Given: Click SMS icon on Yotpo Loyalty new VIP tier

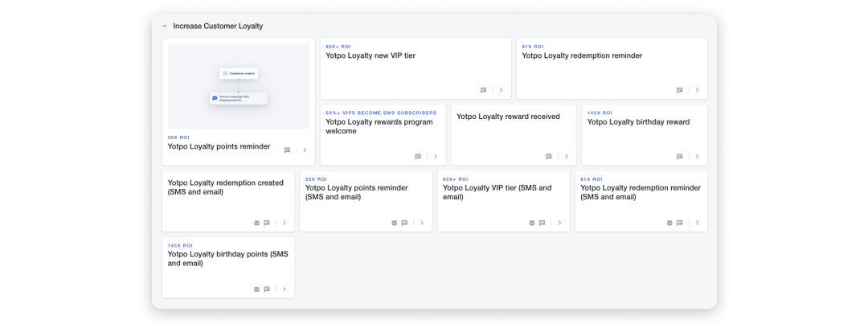Looking at the screenshot, I should [483, 90].
